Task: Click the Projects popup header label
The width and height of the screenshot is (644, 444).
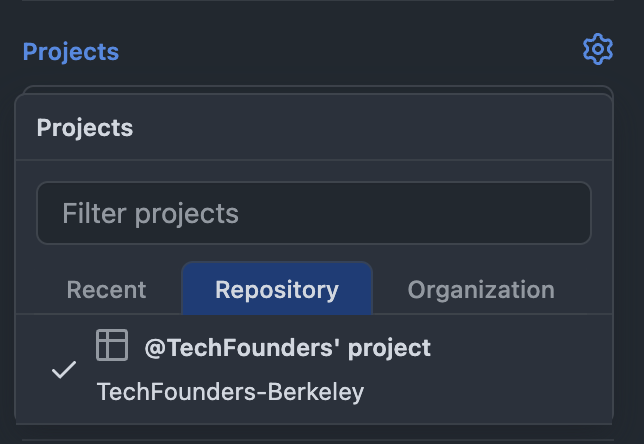Action: 85,127
